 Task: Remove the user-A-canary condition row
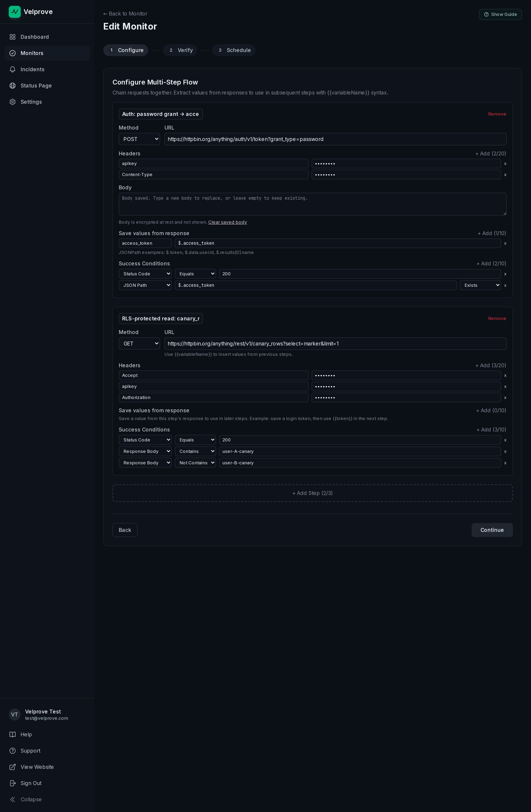[505, 452]
